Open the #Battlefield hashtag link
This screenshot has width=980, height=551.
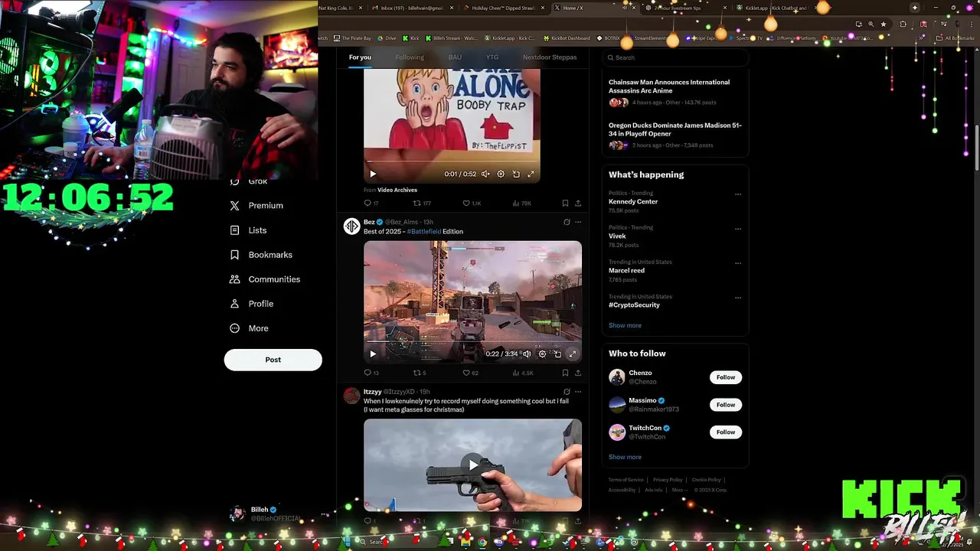pyautogui.click(x=423, y=232)
